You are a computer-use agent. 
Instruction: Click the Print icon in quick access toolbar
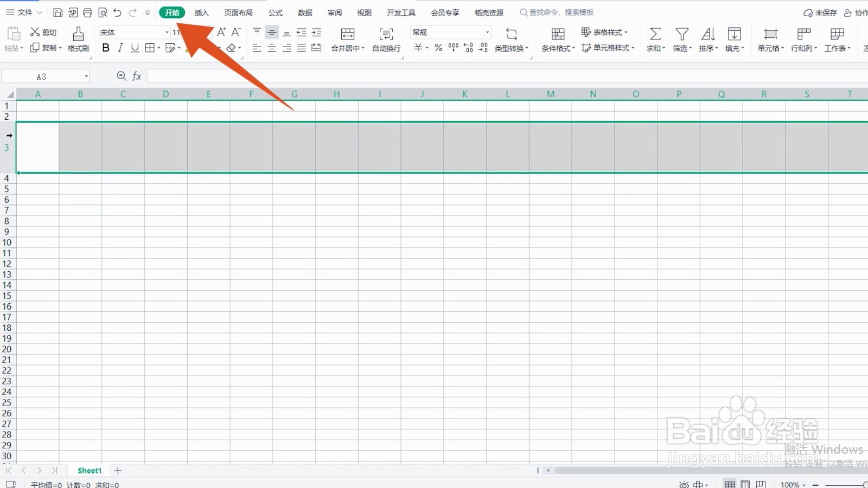point(87,12)
